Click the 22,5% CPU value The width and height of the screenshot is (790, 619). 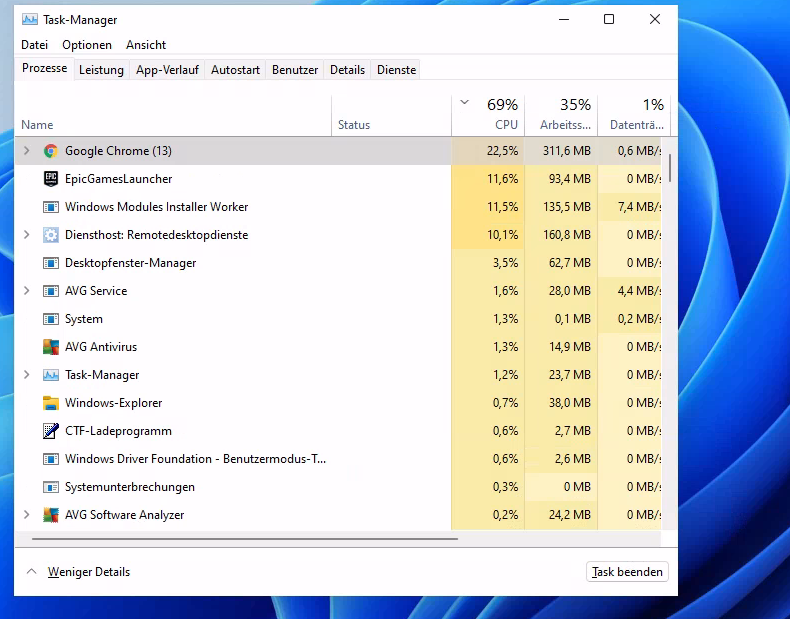pos(502,151)
